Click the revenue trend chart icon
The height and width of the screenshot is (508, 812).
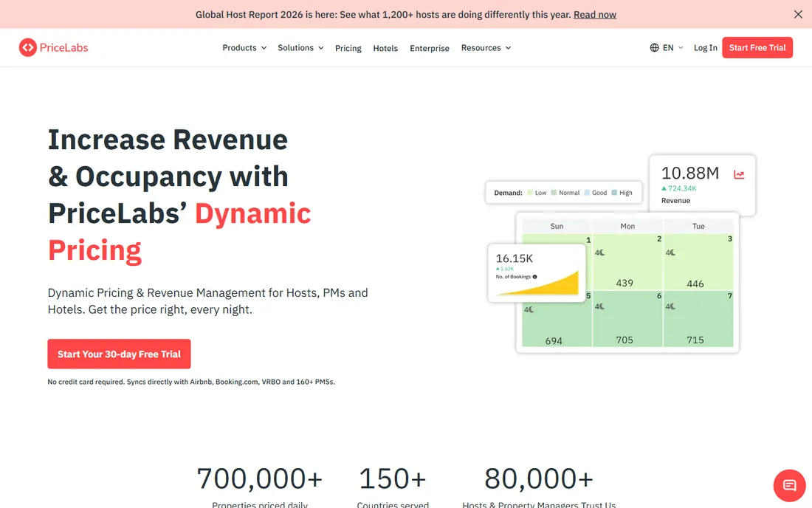739,174
